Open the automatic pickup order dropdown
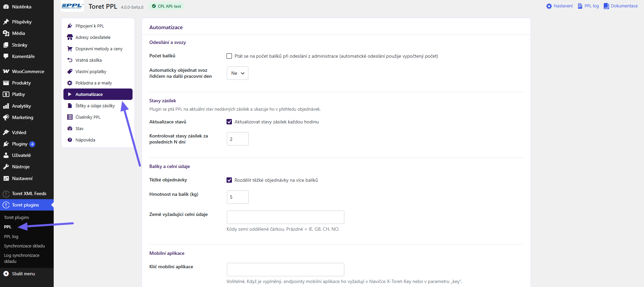Image resolution: width=644 pixels, height=287 pixels. pos(238,73)
